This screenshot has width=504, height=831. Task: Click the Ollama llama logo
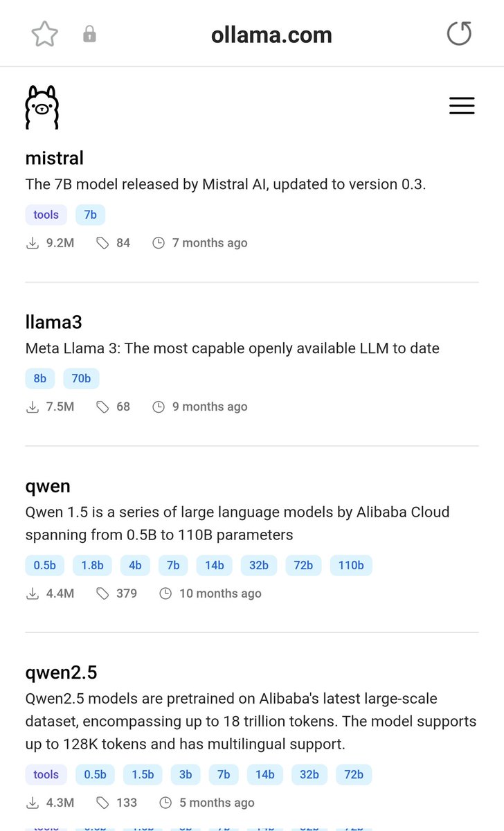(x=42, y=107)
